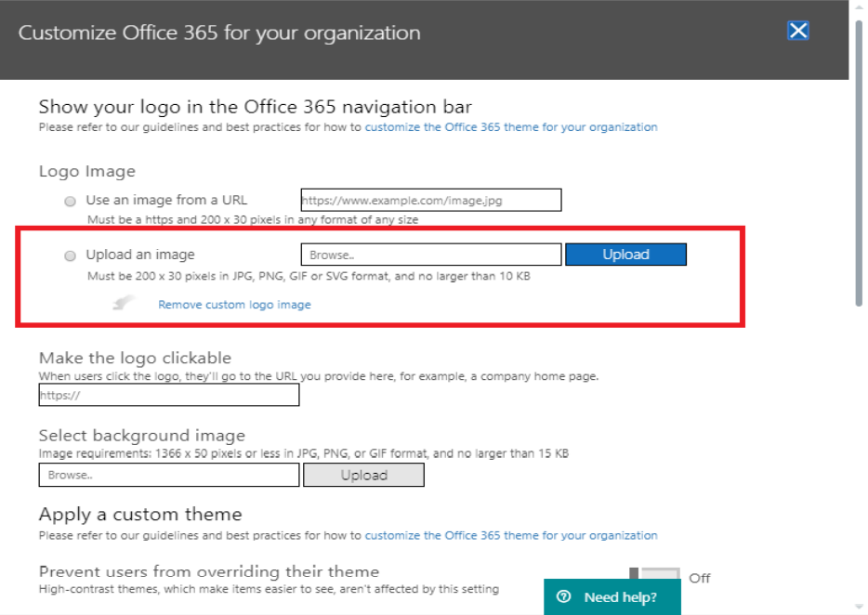The height and width of the screenshot is (615, 868).
Task: Select 'Use an image from a URL' radio
Action: click(x=70, y=201)
